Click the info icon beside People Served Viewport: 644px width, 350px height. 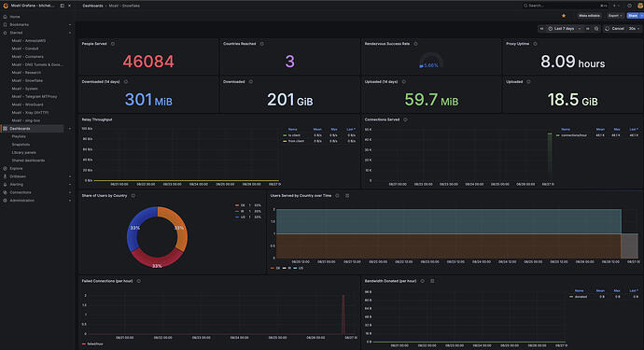(113, 44)
